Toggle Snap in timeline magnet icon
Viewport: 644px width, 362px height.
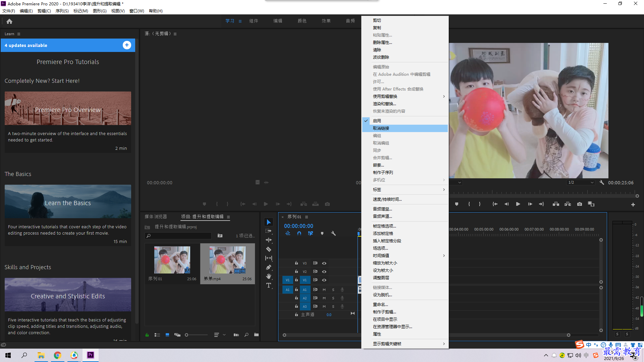299,233
